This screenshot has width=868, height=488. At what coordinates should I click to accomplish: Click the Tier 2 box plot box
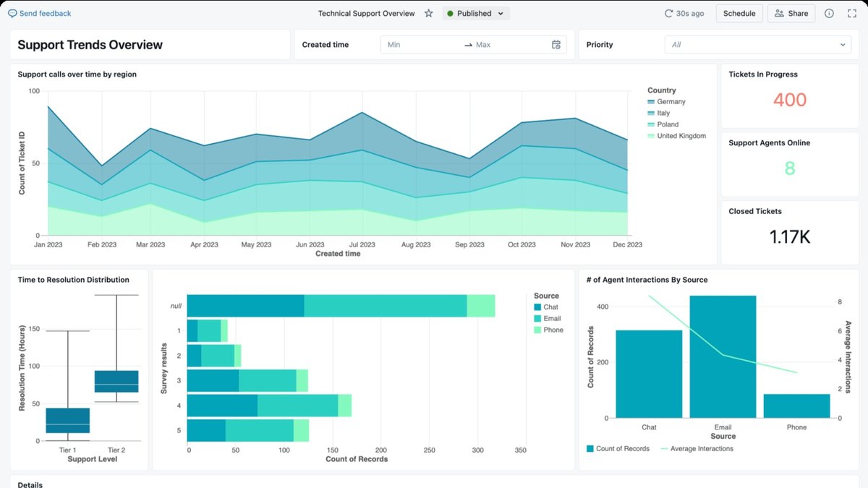coord(116,382)
